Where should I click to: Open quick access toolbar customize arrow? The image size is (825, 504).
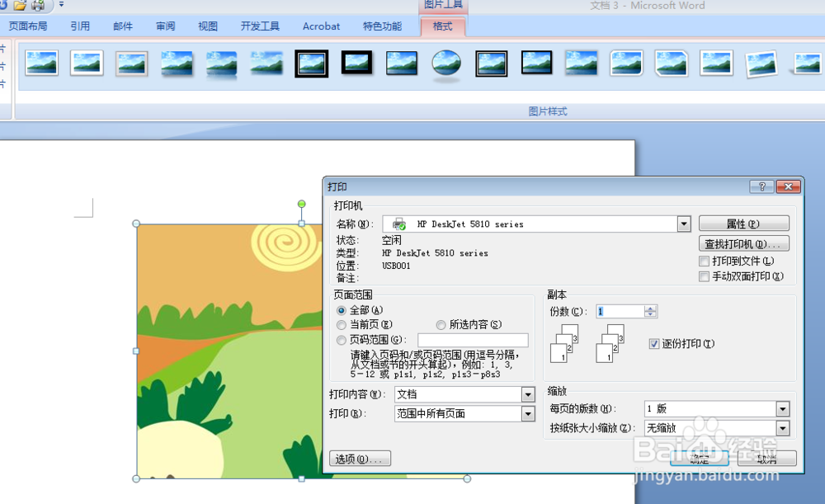[61, 4]
